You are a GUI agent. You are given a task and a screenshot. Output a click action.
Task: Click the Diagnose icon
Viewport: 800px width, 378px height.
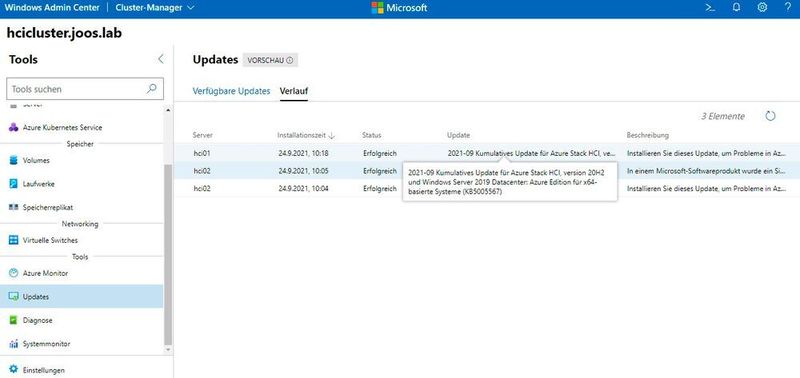click(x=14, y=320)
